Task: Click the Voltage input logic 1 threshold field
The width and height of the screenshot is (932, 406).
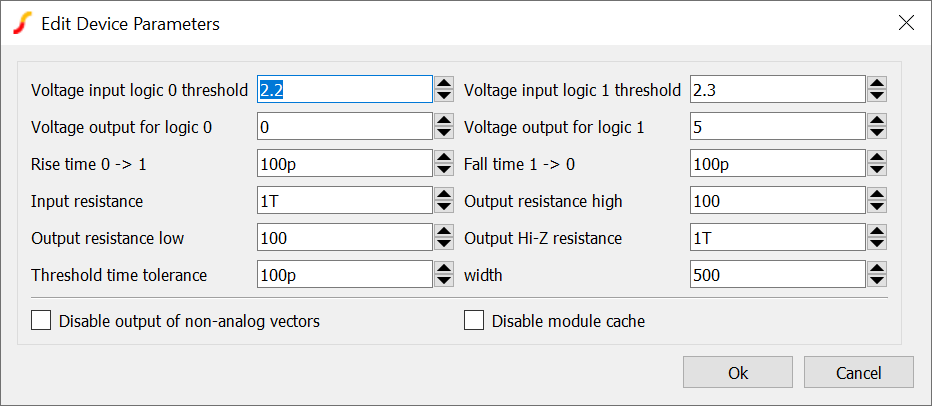Action: [776, 90]
